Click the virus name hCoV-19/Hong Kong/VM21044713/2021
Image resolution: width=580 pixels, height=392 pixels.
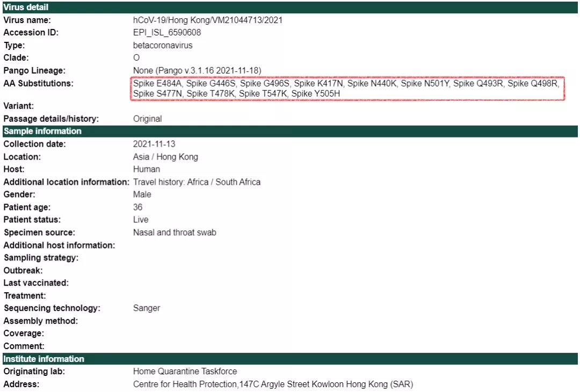pyautogui.click(x=207, y=20)
